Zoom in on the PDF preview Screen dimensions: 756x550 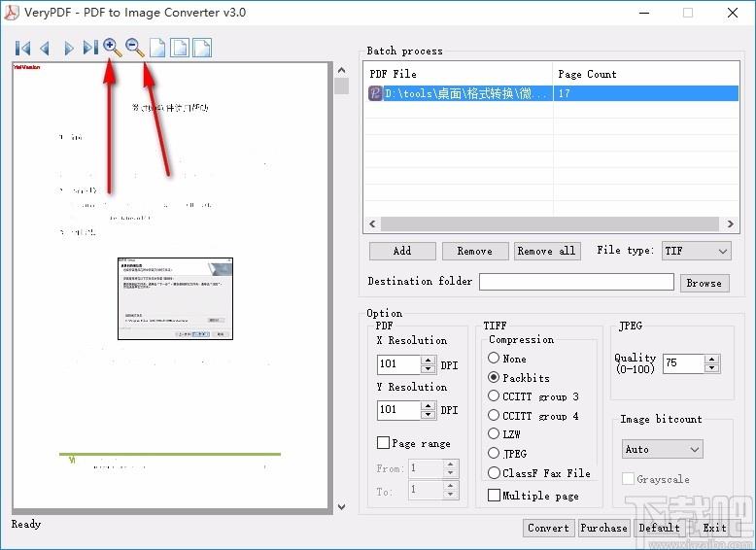pos(112,48)
